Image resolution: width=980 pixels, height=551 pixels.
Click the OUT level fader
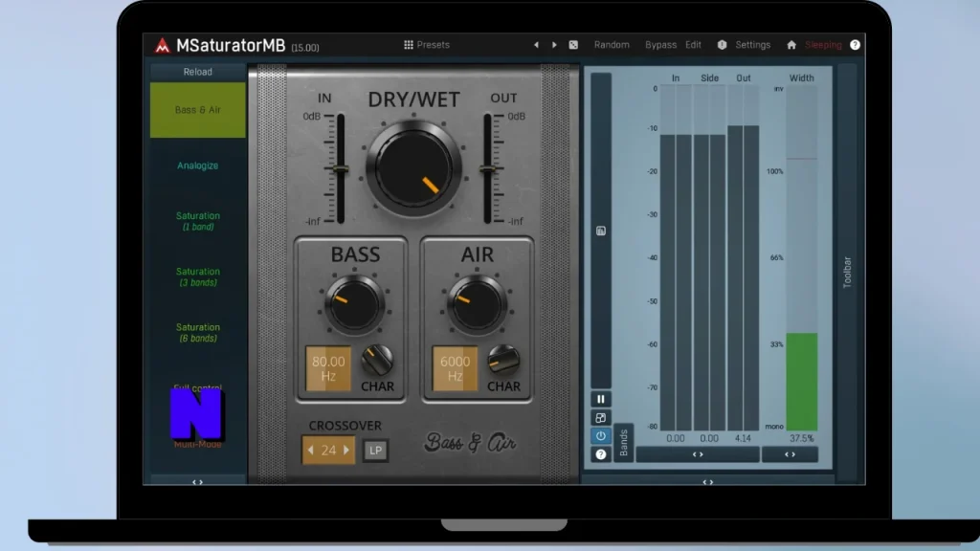click(x=487, y=169)
